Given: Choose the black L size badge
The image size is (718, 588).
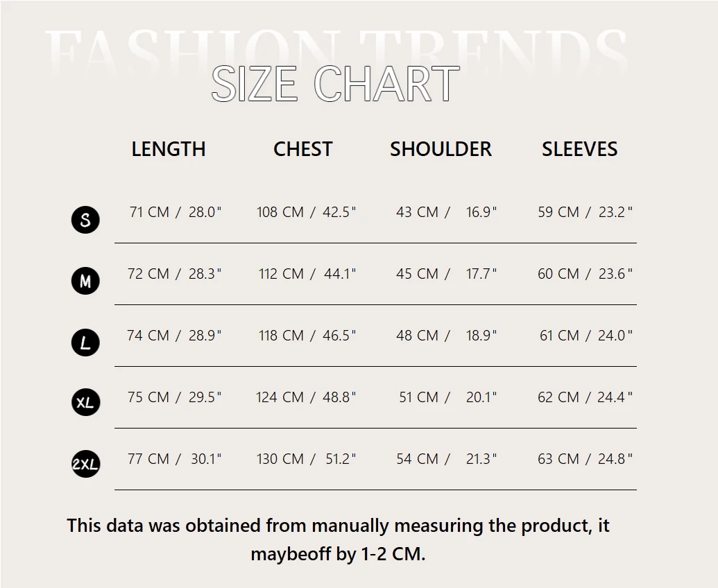Looking at the screenshot, I should 85,343.
